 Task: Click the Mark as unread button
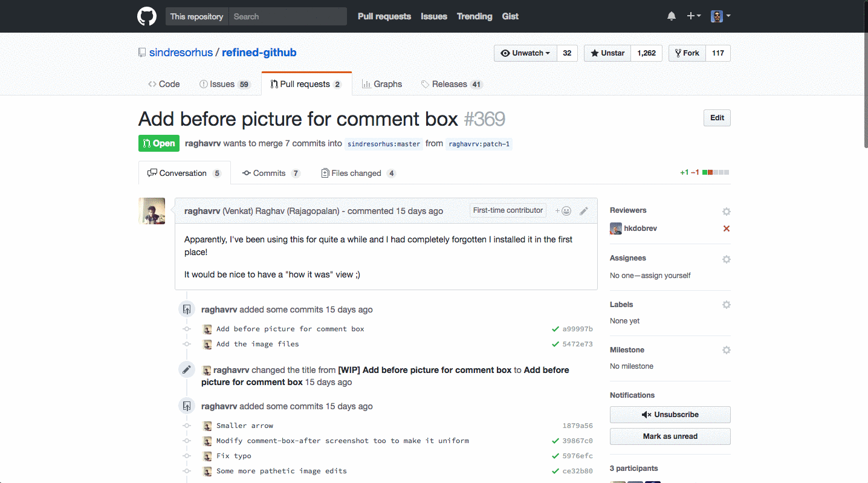[x=670, y=436]
